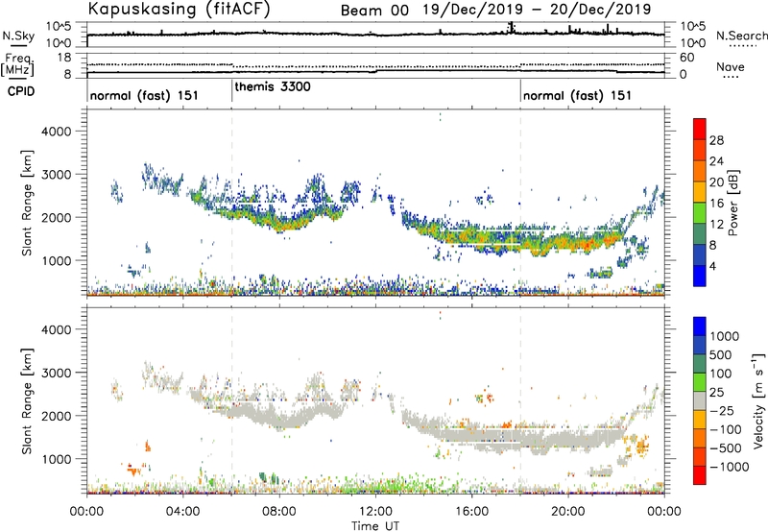768x532 pixels.
Task: Pick Power colorbar segment between 20 and 24
Action: point(700,171)
